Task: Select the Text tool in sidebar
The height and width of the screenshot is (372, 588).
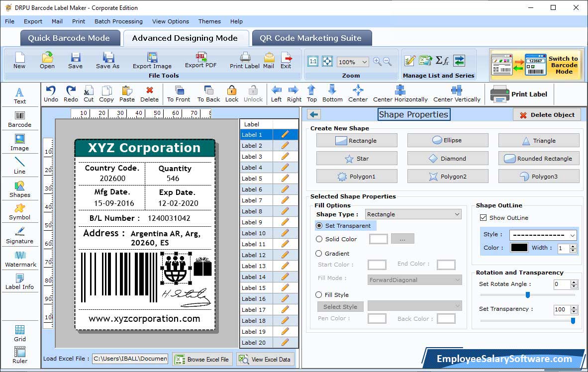Action: click(x=19, y=95)
